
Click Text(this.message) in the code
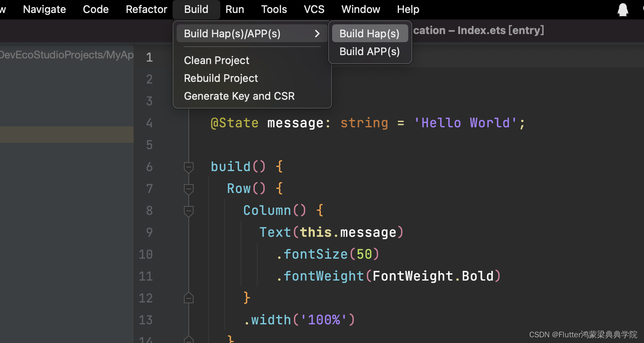[x=331, y=232]
